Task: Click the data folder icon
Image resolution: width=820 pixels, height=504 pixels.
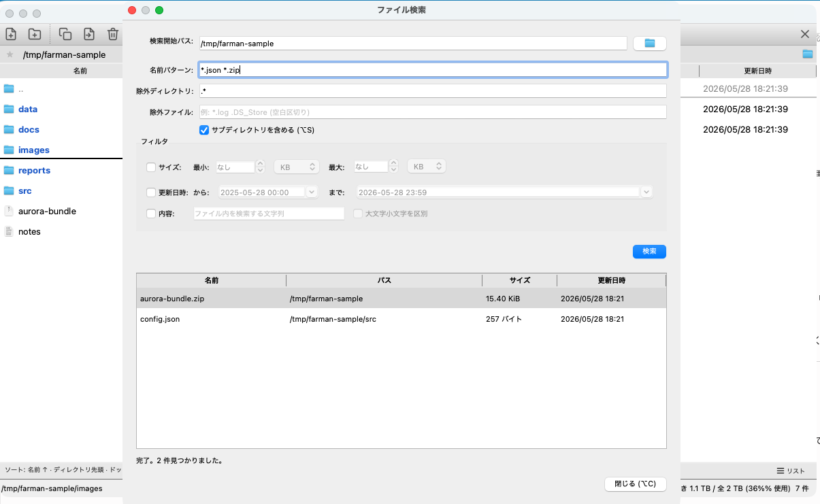Action: [9, 109]
